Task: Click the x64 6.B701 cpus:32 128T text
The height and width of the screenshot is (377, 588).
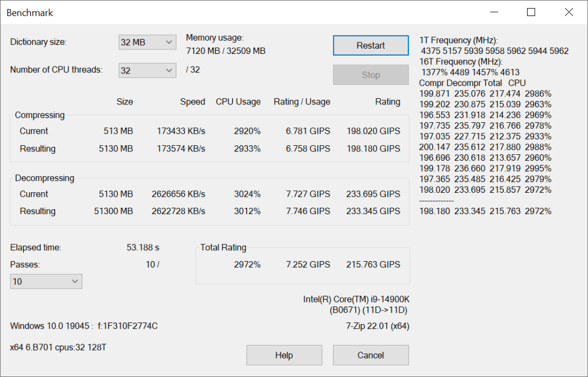Action: [58, 348]
